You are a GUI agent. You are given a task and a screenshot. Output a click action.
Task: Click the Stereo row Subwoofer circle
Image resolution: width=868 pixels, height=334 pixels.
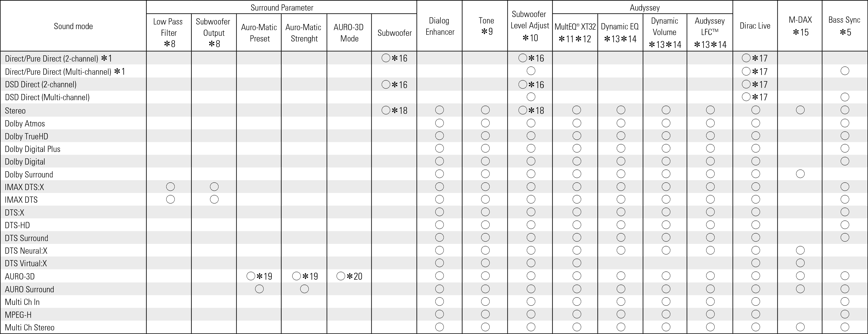pos(386,110)
